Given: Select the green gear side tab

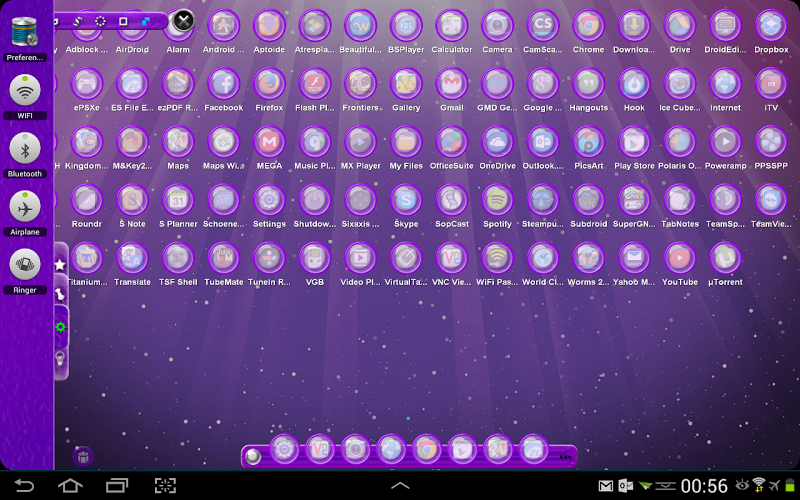Looking at the screenshot, I should tap(60, 327).
